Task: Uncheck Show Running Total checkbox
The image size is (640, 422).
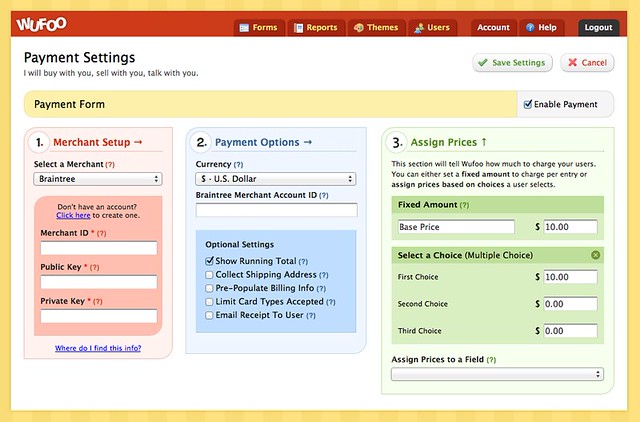Action: (x=210, y=261)
